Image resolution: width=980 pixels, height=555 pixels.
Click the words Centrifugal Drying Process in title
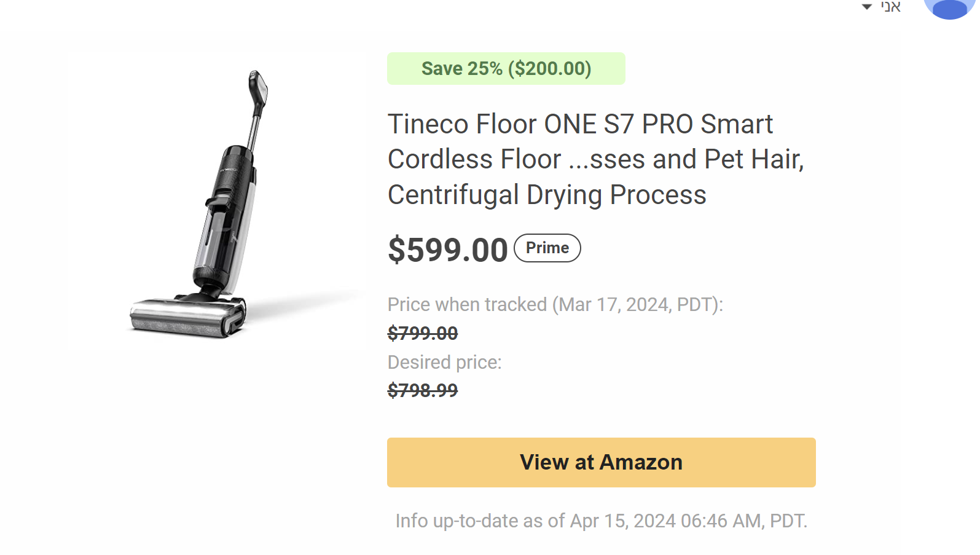547,195
